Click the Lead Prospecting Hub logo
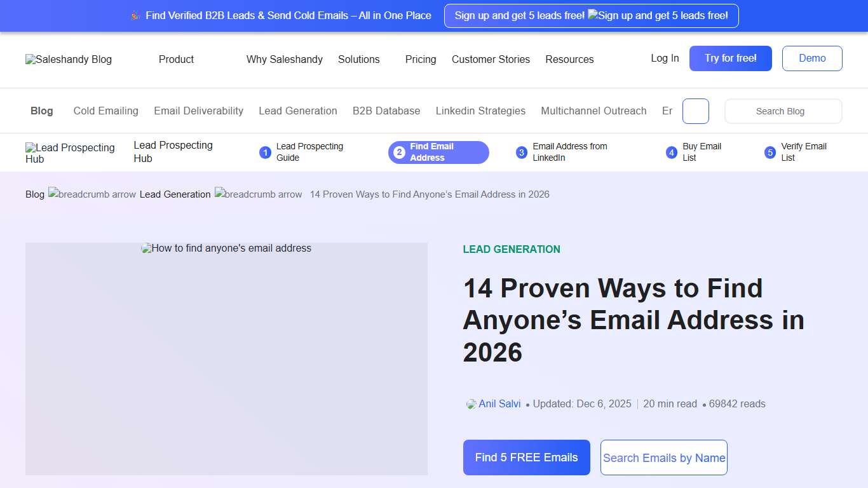This screenshot has height=488, width=868. coord(70,152)
